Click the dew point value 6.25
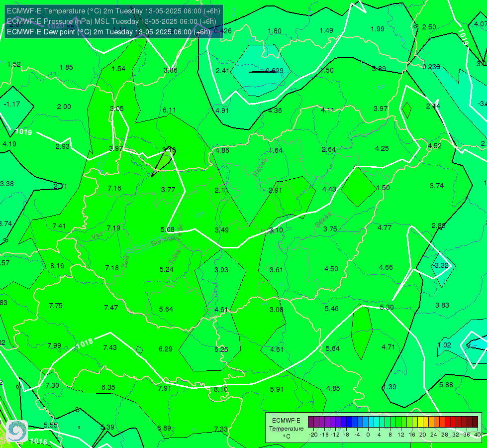 221,349
